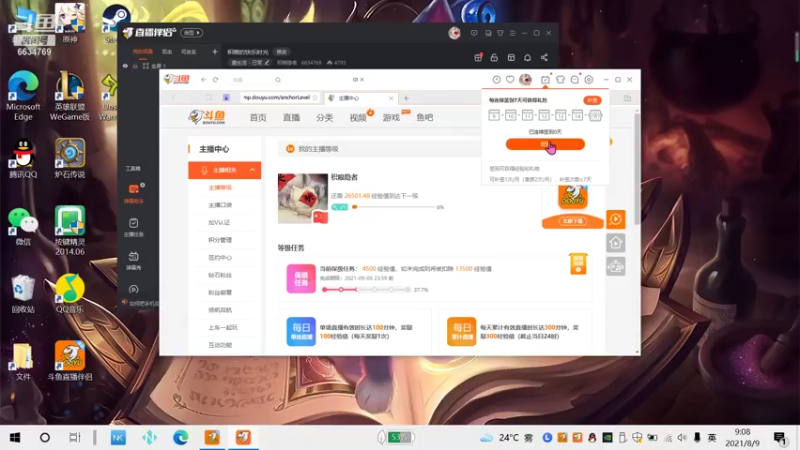Click the orange 签到 sign-in button
Viewport: 800px width, 450px height.
(x=545, y=144)
